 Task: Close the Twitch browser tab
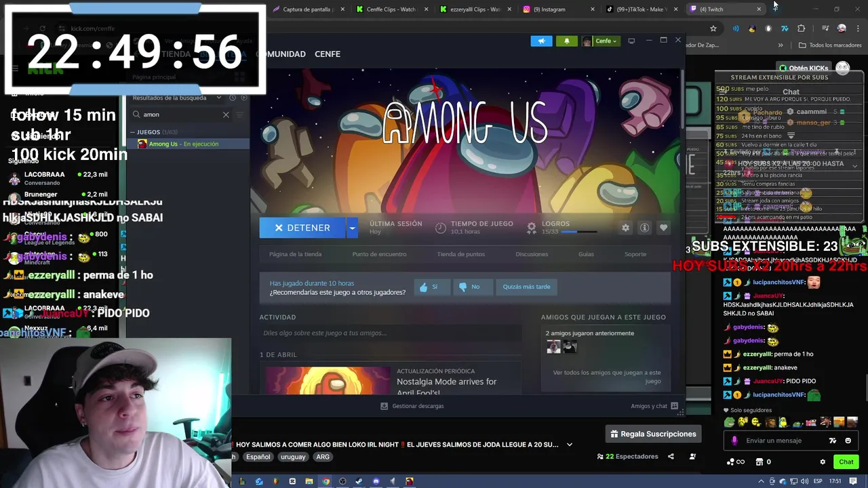pyautogui.click(x=759, y=9)
